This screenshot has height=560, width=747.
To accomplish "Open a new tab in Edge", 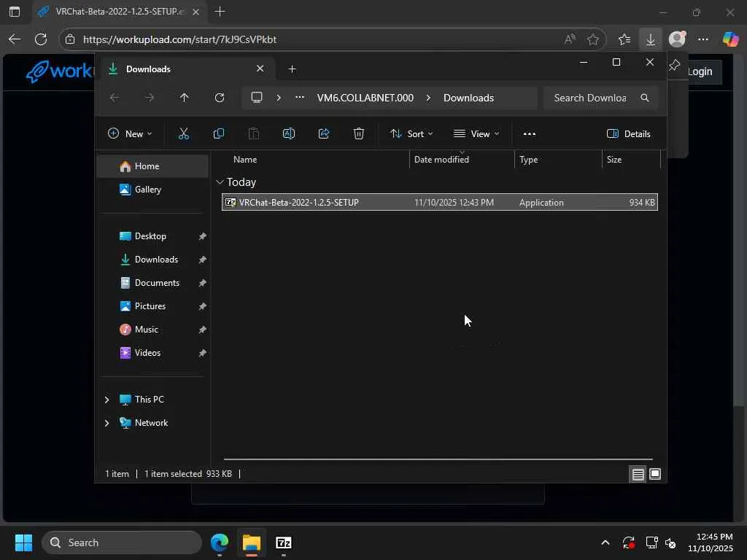I will coord(220,12).
